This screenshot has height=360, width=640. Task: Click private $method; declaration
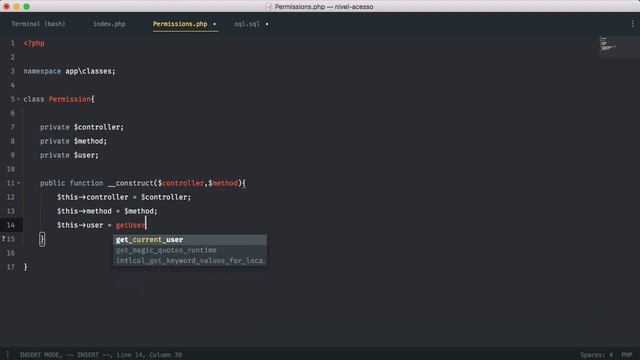click(73, 141)
